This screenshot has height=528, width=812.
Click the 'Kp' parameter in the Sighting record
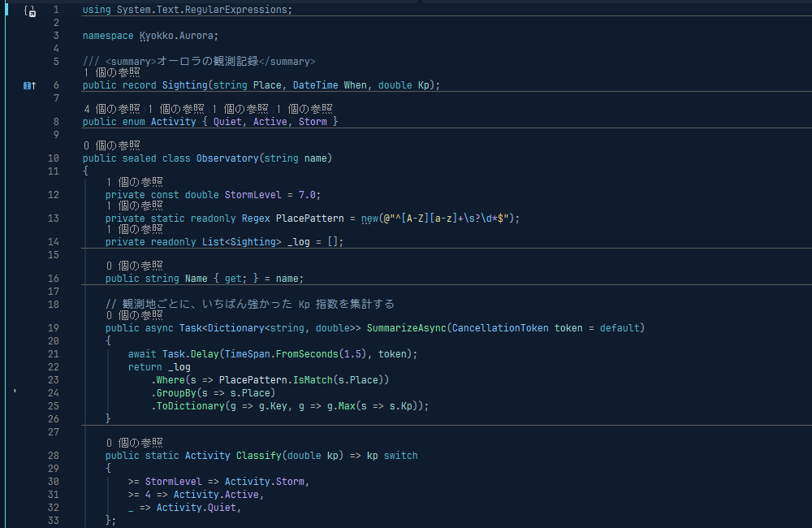424,85
